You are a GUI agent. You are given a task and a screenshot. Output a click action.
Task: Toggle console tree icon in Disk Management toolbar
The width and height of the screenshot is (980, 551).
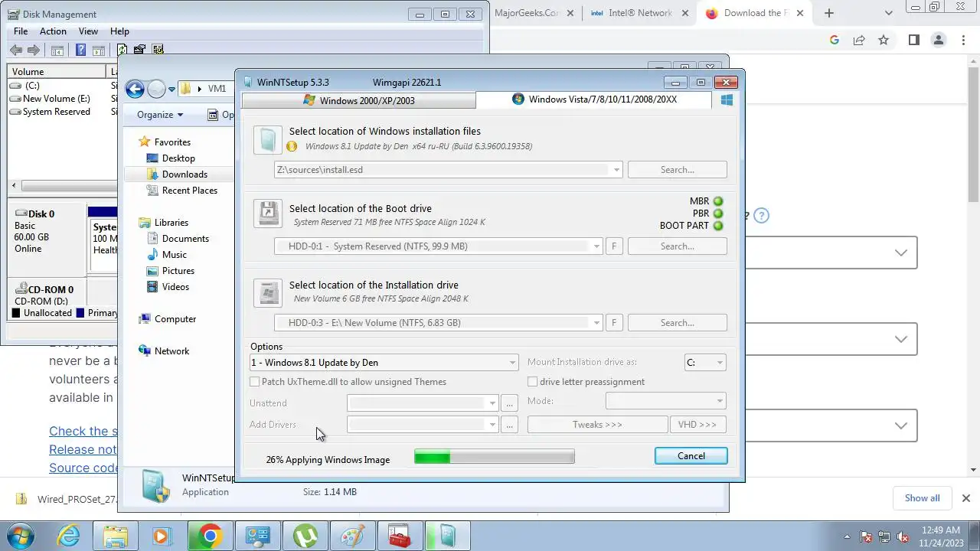(x=57, y=51)
